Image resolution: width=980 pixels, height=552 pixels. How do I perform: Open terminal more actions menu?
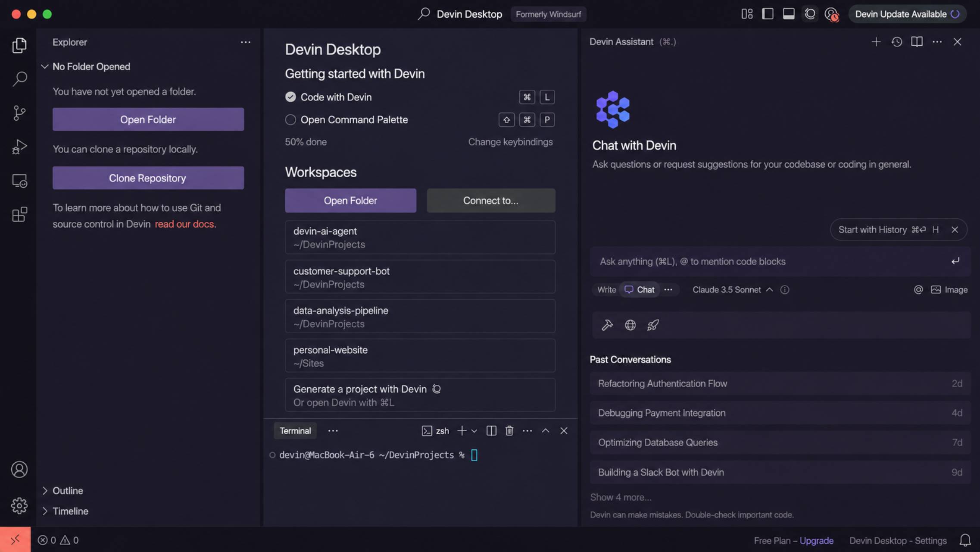point(527,431)
